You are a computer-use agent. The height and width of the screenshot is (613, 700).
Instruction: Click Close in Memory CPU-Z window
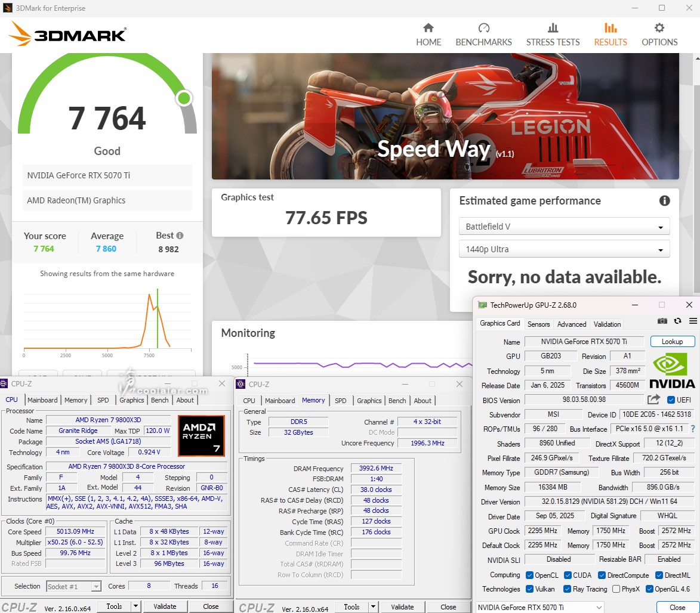448,607
